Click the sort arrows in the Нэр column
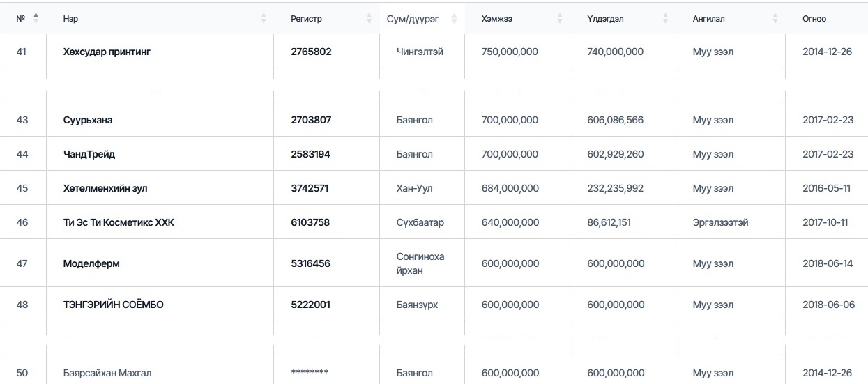 pos(264,19)
